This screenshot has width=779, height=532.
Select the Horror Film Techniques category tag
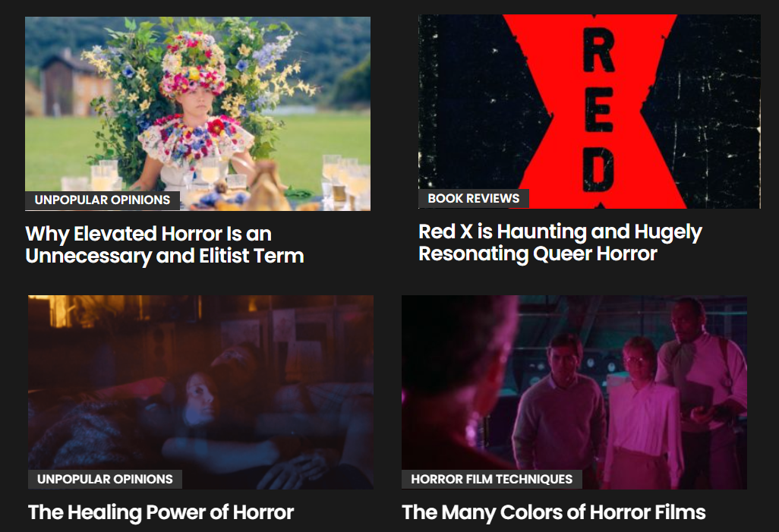[x=491, y=480]
